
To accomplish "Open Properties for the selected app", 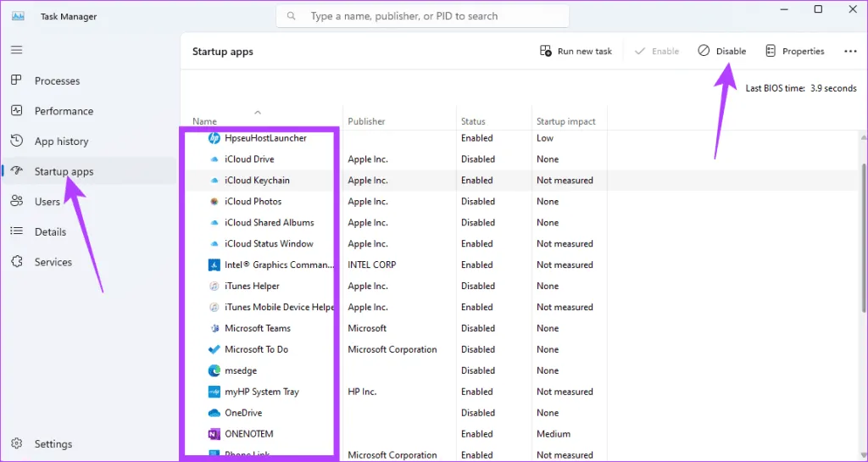I will 794,52.
